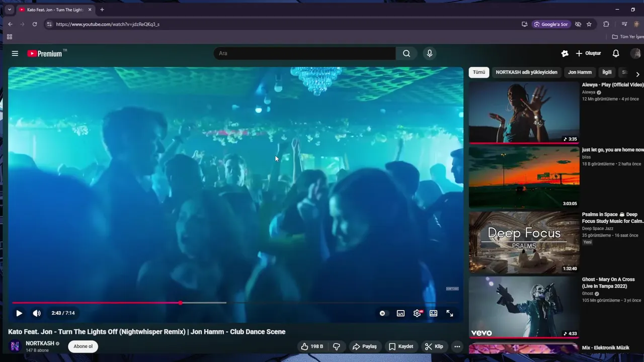The height and width of the screenshot is (362, 644).
Task: Dislike the video with thumbs down
Action: (337, 346)
